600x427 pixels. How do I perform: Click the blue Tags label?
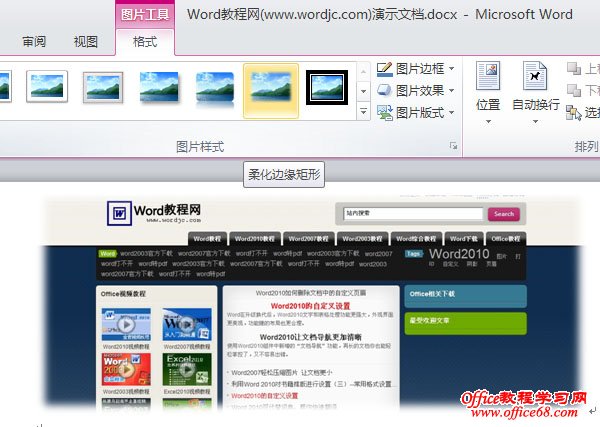click(x=414, y=253)
